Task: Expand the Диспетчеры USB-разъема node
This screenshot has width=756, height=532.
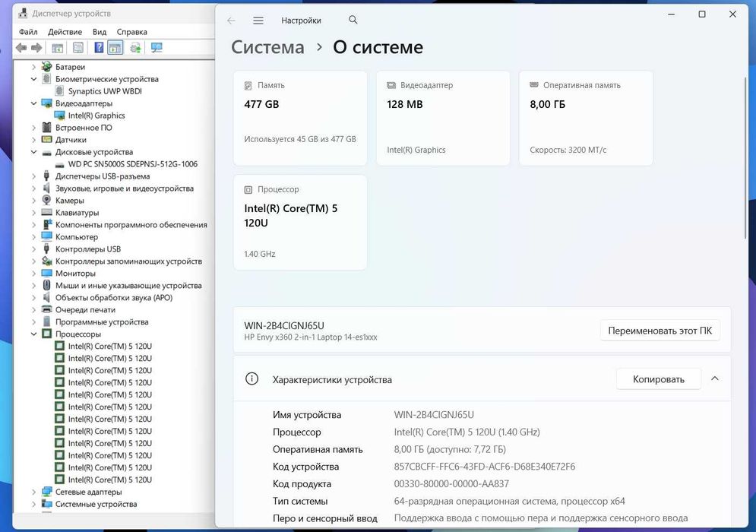Action: [x=33, y=176]
